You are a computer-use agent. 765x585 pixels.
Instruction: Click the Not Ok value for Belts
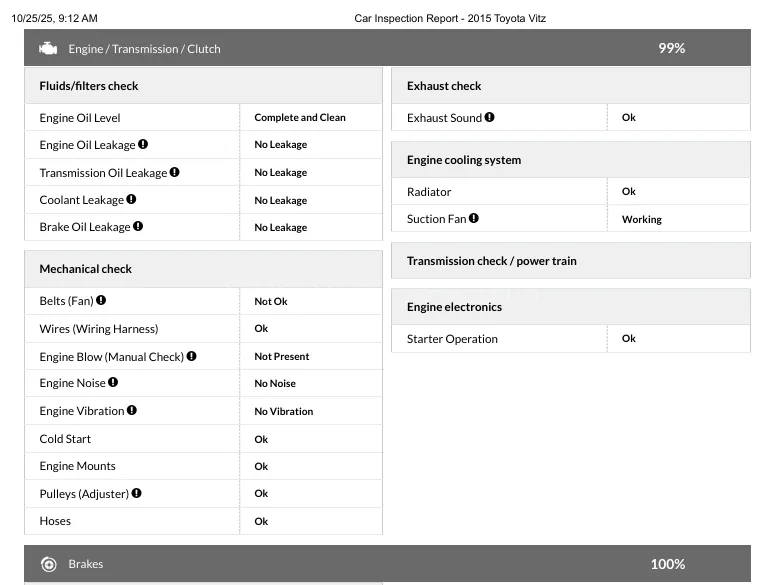coord(271,301)
